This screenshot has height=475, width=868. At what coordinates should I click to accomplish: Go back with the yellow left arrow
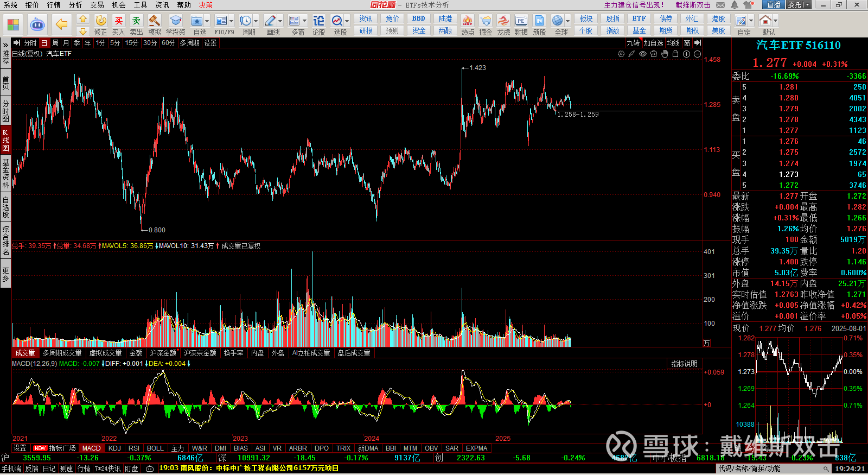[x=62, y=24]
